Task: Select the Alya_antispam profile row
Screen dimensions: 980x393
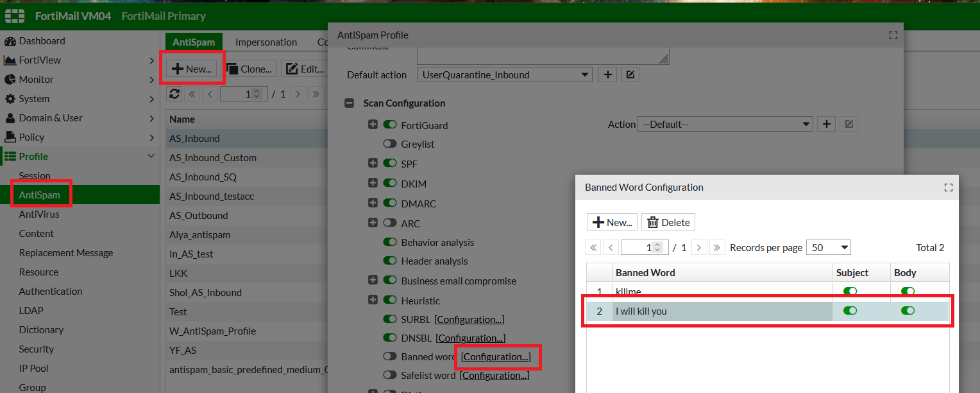Action: point(247,235)
